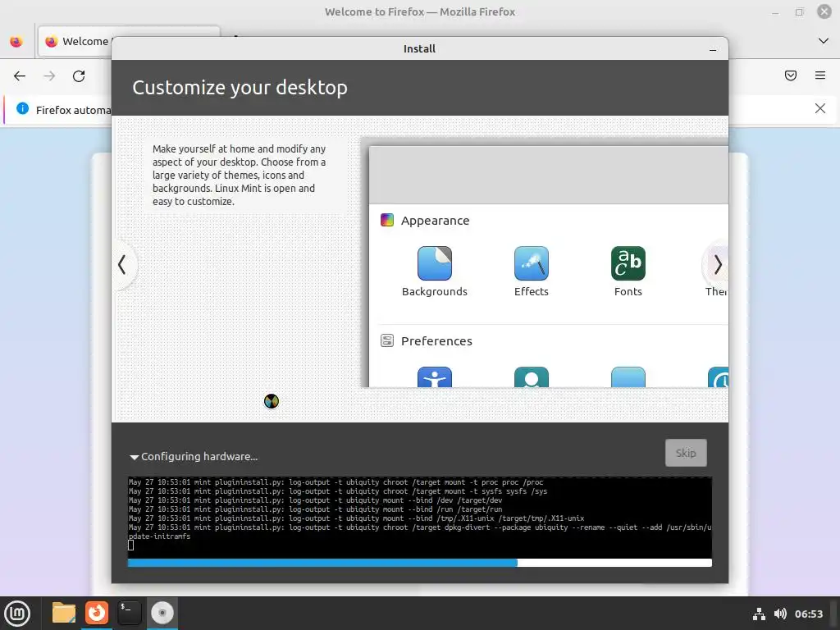The image size is (840, 630).
Task: Open the Terminal from the taskbar
Action: (129, 613)
